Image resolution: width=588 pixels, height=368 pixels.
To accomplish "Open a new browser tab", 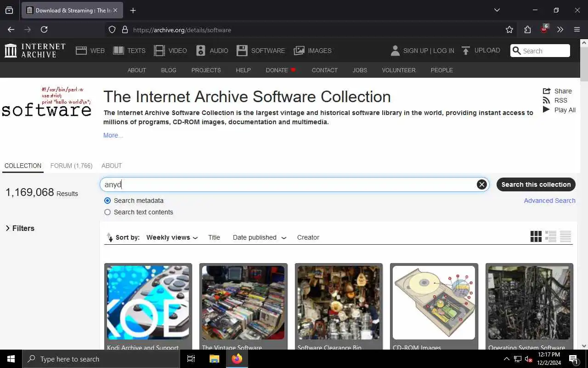I will pyautogui.click(x=133, y=10).
